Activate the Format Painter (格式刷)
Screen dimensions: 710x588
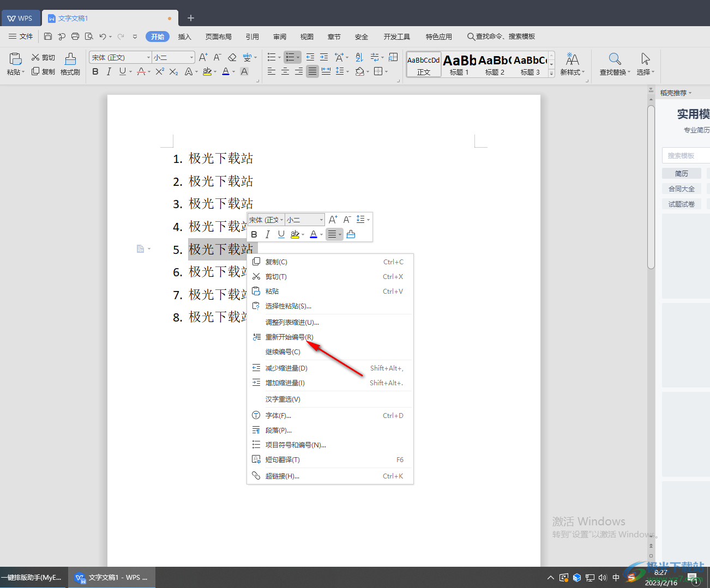(70, 64)
